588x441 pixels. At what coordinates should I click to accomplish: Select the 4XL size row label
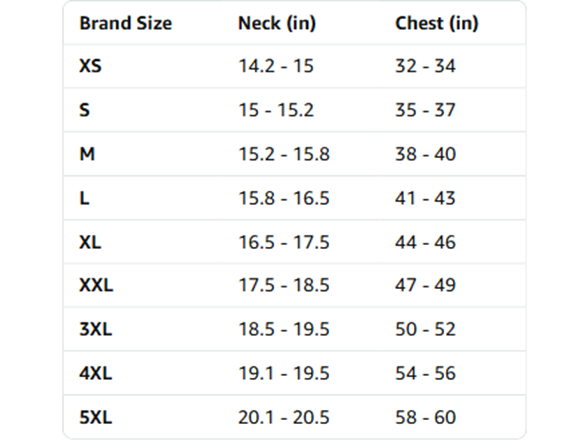click(96, 373)
